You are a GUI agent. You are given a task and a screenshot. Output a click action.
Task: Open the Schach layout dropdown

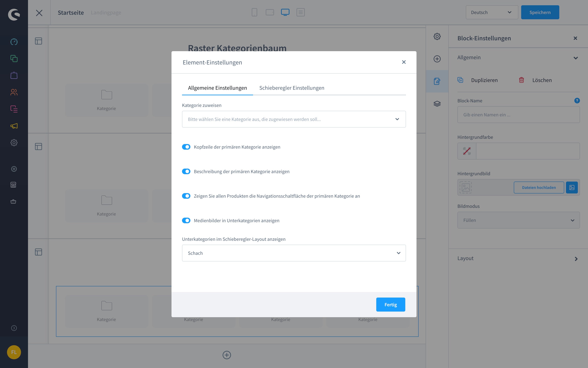pos(294,253)
